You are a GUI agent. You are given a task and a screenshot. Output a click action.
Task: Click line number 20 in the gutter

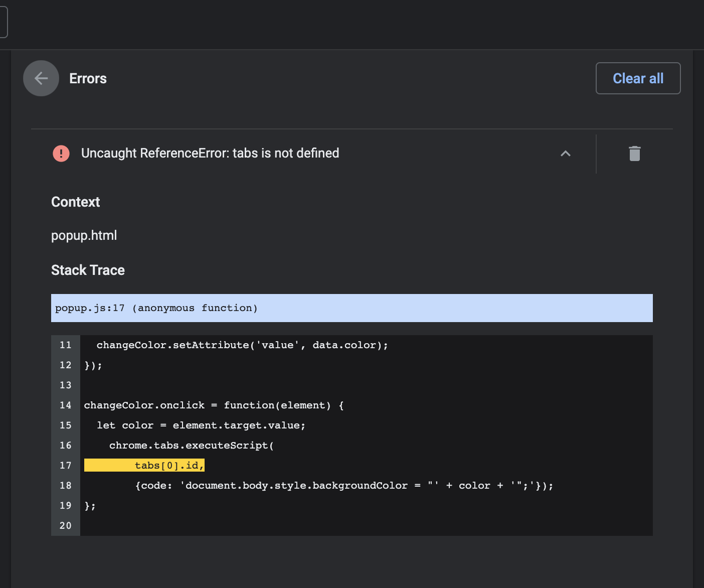click(66, 526)
